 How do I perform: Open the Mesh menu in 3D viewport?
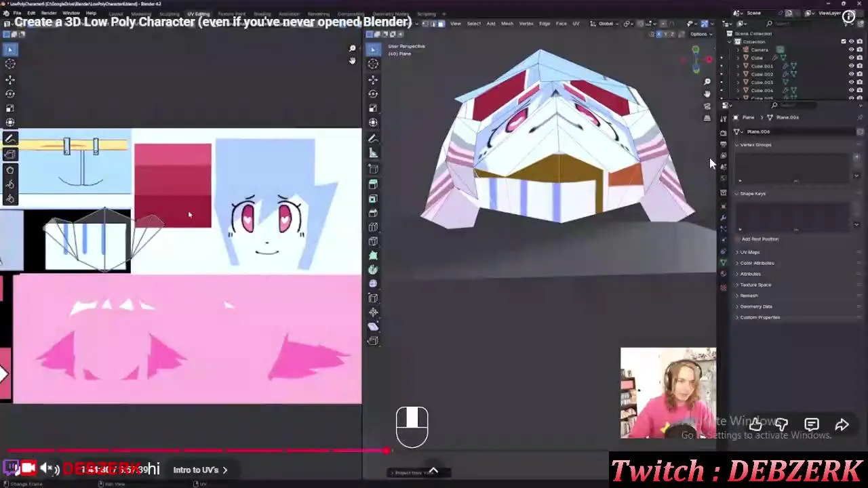coord(507,24)
